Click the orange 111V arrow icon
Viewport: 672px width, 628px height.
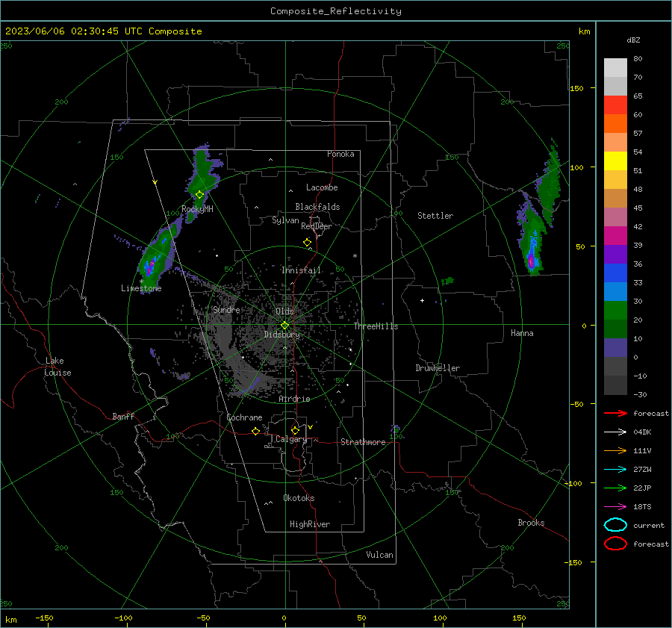click(x=615, y=450)
